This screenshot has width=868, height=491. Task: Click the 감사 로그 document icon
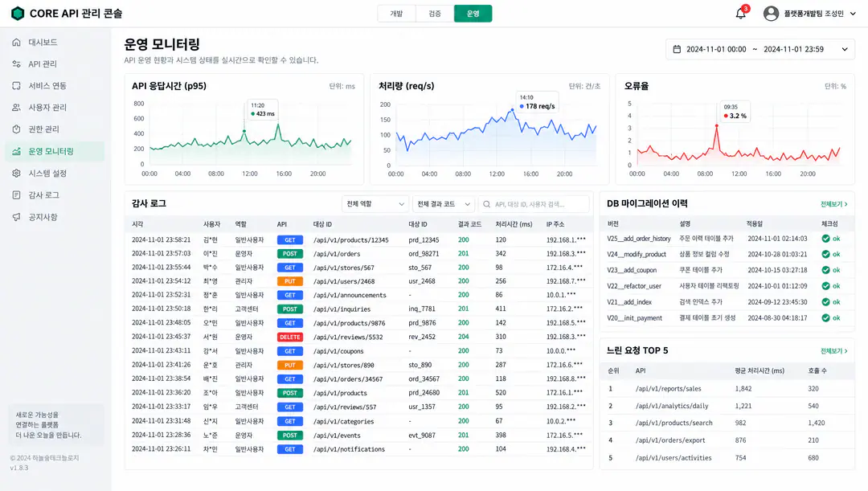17,194
